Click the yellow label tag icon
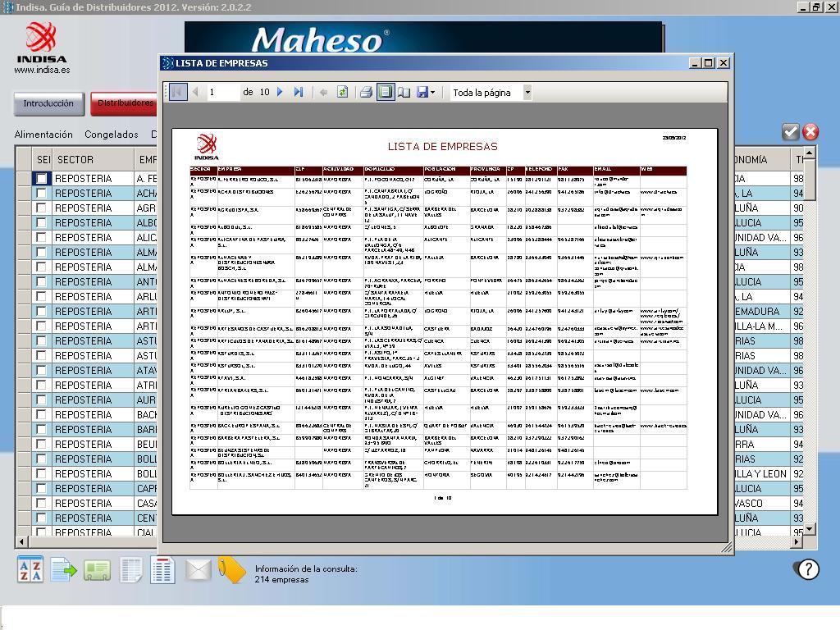The height and width of the screenshot is (630, 840). click(232, 570)
